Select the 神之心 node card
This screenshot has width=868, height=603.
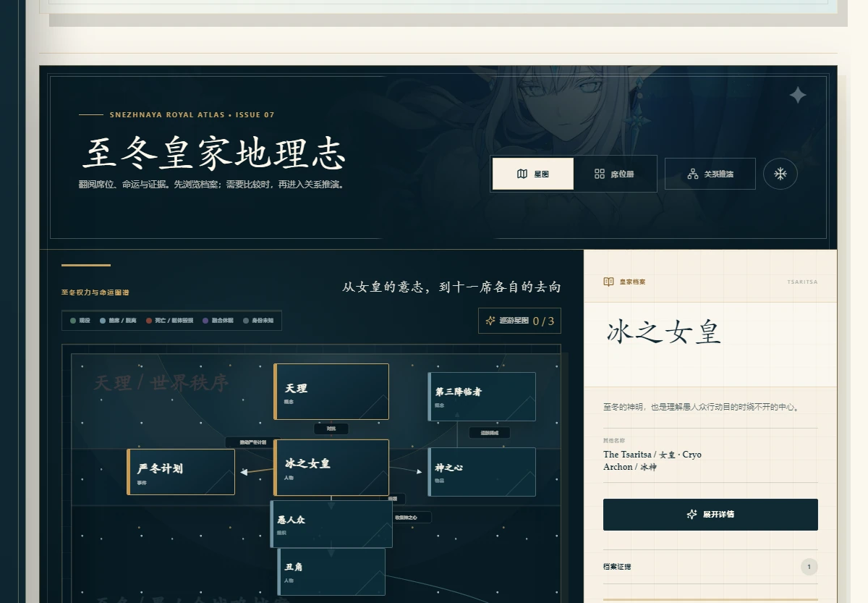click(482, 472)
